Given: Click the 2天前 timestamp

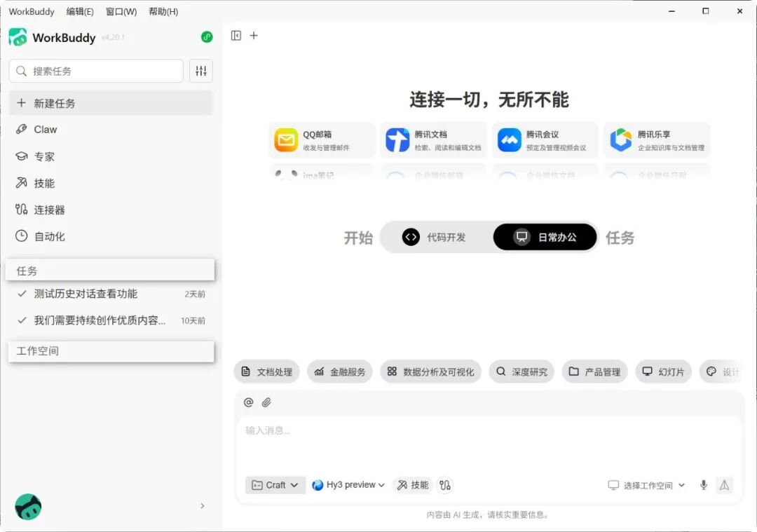Looking at the screenshot, I should [195, 294].
